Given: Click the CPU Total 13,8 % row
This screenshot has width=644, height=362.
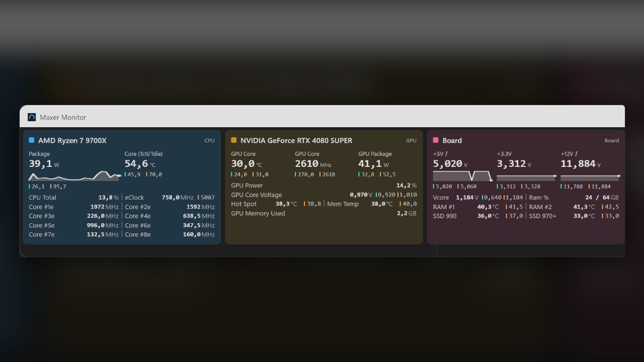Looking at the screenshot, I should click(74, 198).
